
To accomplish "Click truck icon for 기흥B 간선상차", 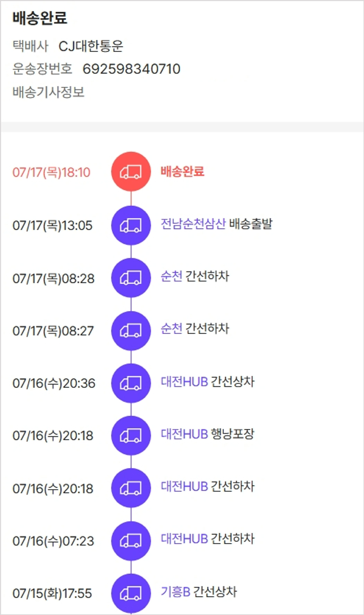I will point(131,593).
